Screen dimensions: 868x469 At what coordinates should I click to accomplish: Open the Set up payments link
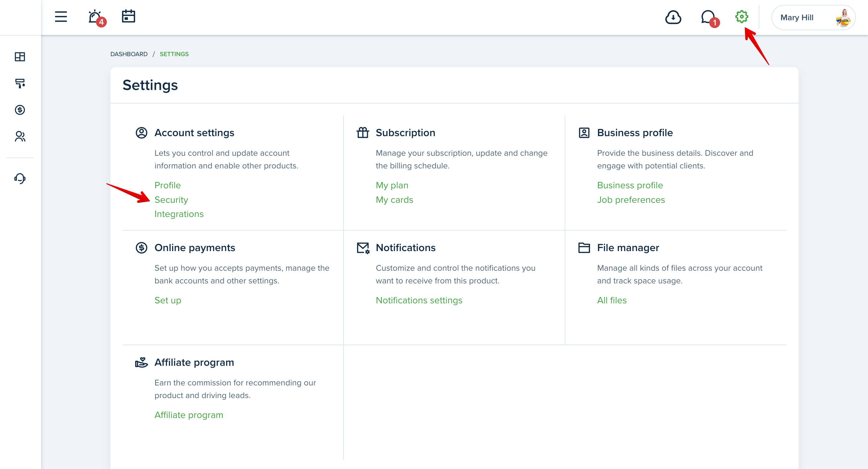(168, 300)
